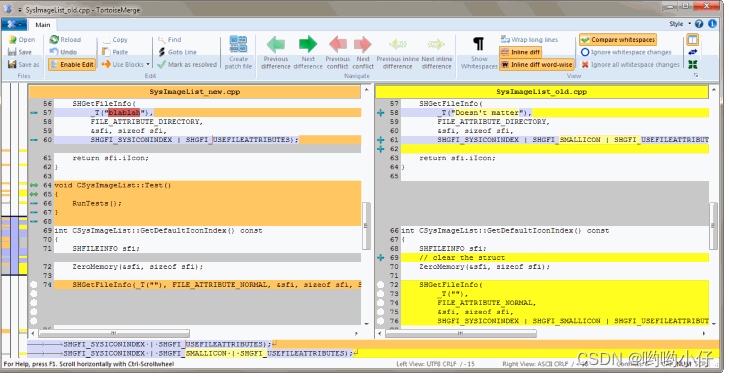Image resolution: width=729 pixels, height=377 pixels.
Task: Click the minus marker beside line 57
Action: pos(34,112)
